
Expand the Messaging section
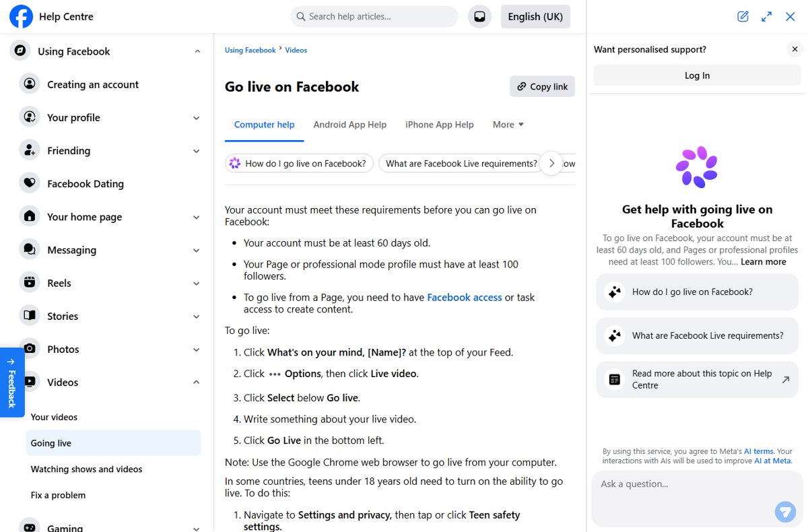click(197, 251)
